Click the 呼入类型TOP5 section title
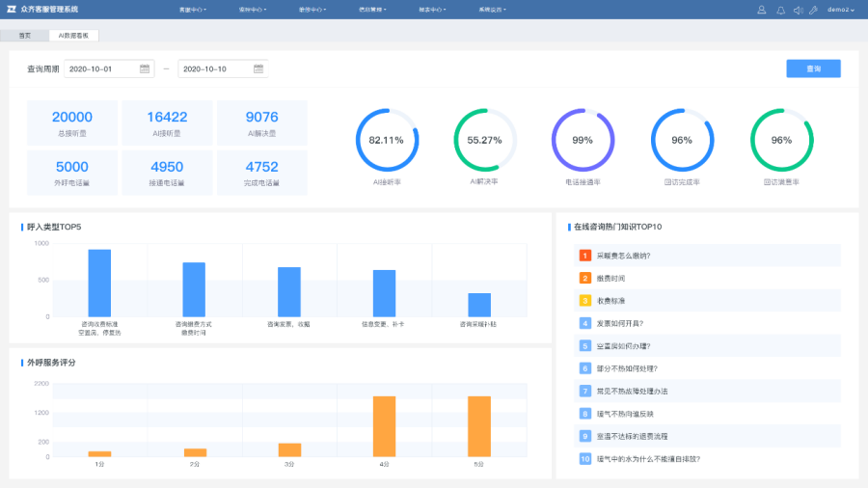This screenshot has width=868, height=488. coord(54,227)
